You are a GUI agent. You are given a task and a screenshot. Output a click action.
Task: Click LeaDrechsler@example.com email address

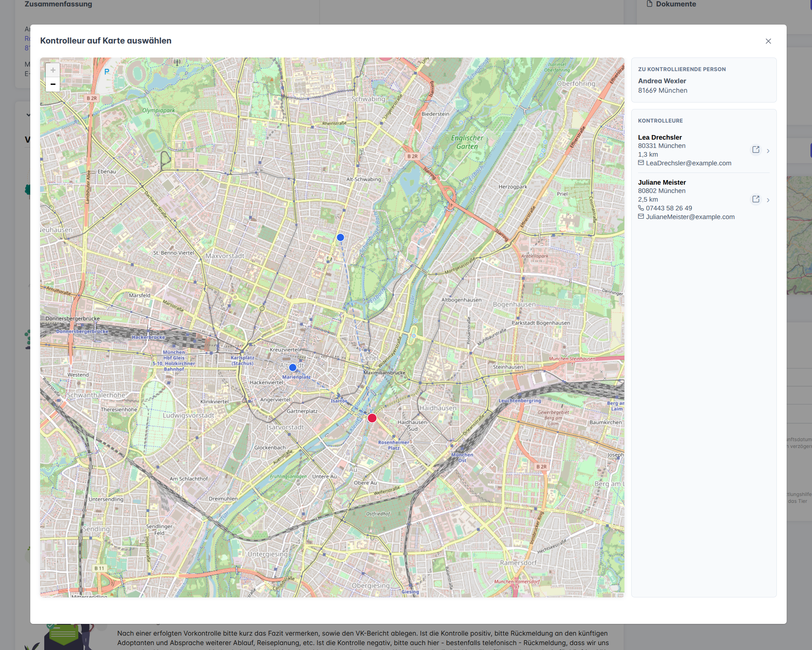(x=688, y=163)
